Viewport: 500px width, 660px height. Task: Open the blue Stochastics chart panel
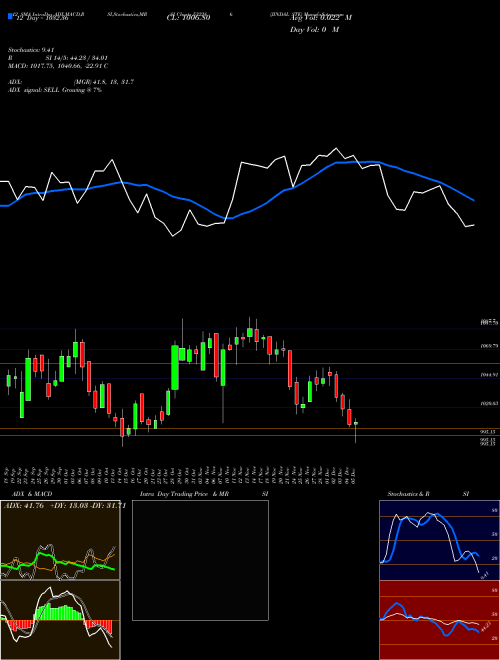439,540
